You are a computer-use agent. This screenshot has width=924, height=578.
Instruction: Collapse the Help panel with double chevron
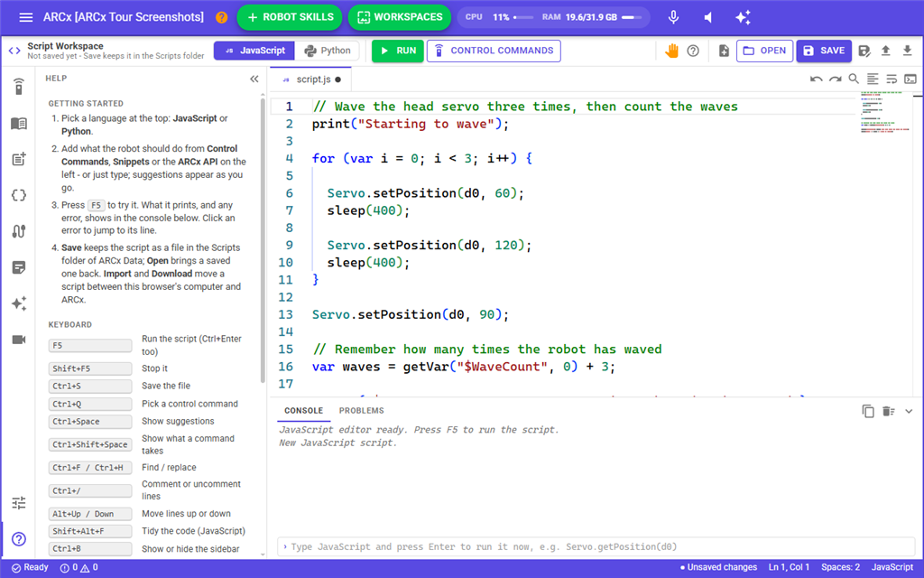[x=254, y=79]
